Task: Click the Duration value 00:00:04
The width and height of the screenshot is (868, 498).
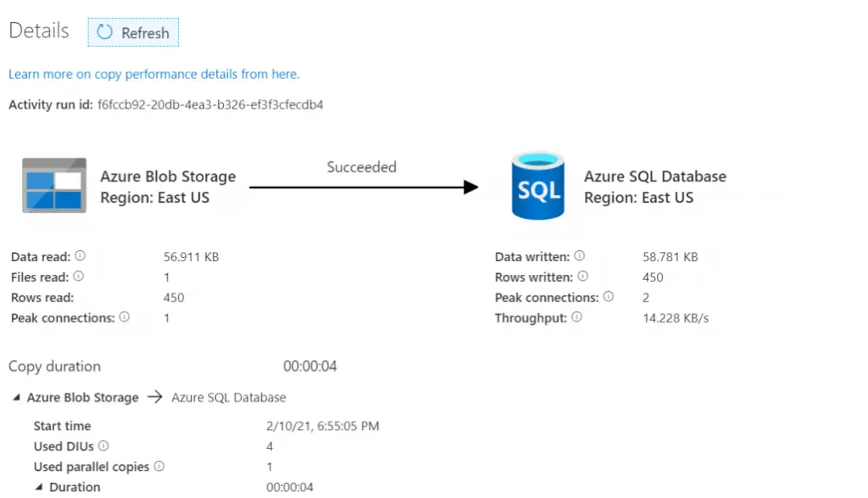Action: 290,487
